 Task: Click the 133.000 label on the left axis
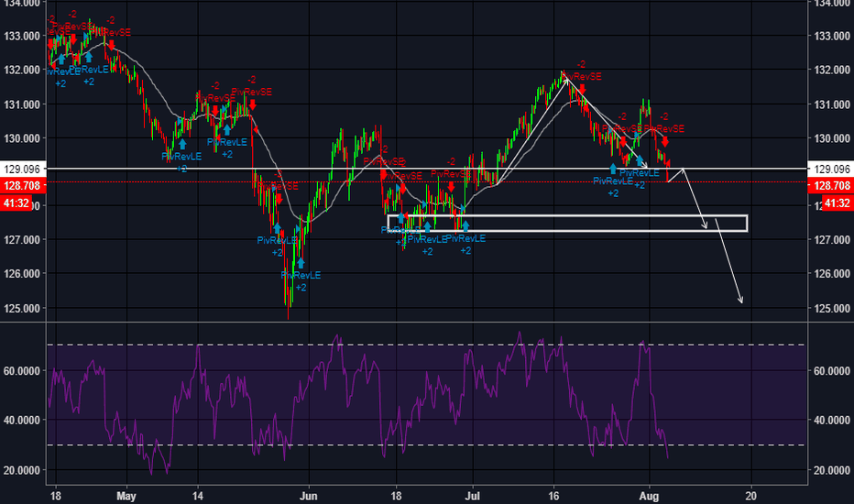(x=22, y=36)
